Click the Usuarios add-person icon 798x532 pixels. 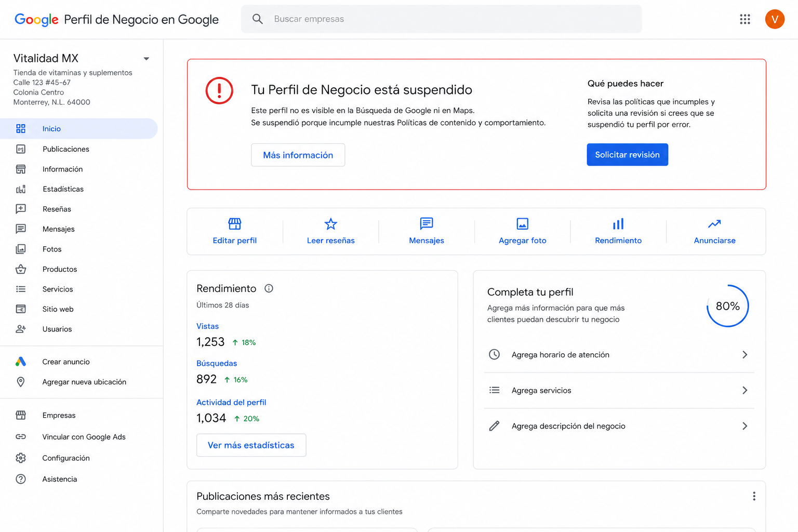click(21, 329)
